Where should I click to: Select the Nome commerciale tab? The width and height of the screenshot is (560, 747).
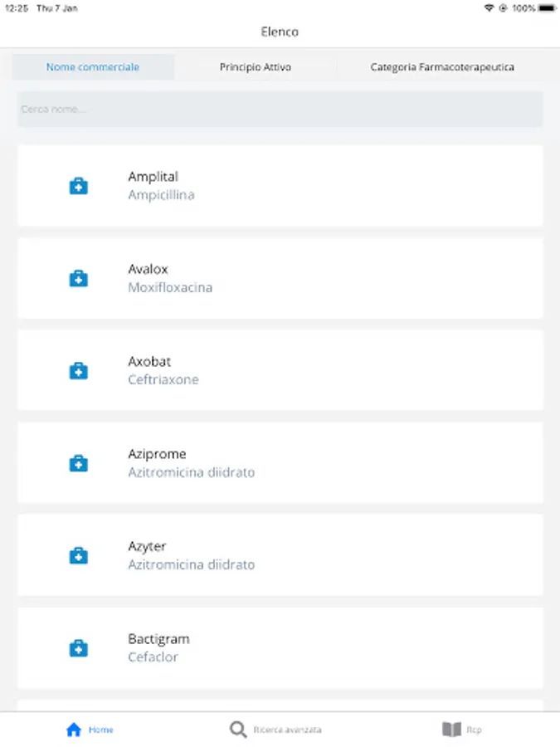[x=93, y=67]
